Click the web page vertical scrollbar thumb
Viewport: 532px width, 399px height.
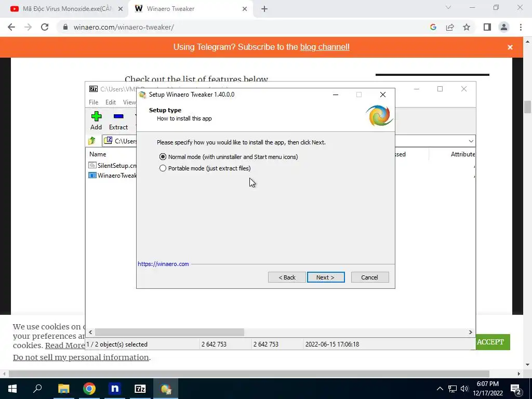tap(527, 107)
